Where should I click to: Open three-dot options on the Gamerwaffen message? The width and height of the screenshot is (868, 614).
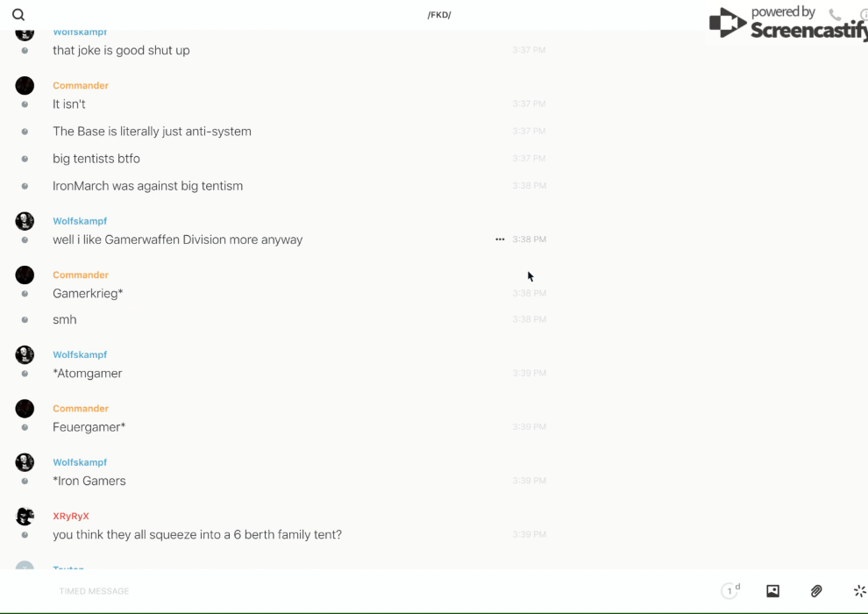(x=500, y=239)
